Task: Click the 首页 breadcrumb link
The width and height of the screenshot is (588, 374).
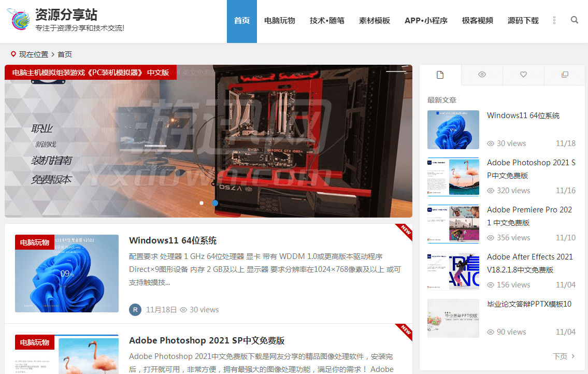Action: pyautogui.click(x=65, y=54)
